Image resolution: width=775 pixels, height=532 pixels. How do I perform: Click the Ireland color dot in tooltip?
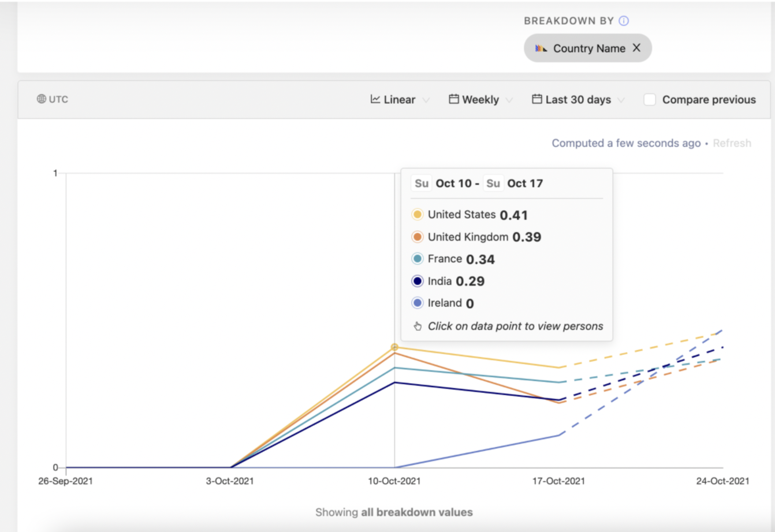click(418, 303)
